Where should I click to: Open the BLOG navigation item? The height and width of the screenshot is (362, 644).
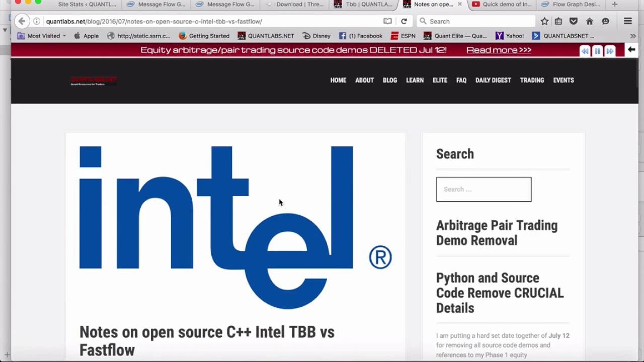tap(390, 80)
